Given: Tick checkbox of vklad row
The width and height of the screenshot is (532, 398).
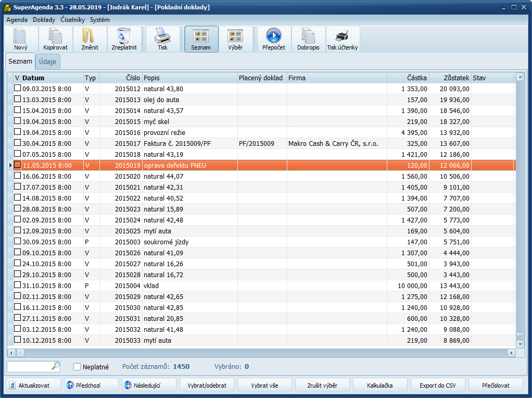Looking at the screenshot, I should (17, 285).
